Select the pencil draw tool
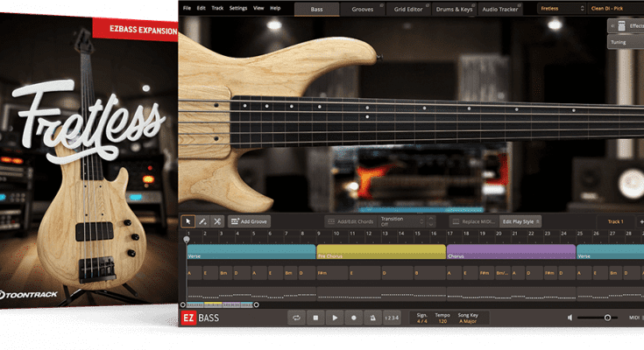644x350 pixels. pos(202,221)
